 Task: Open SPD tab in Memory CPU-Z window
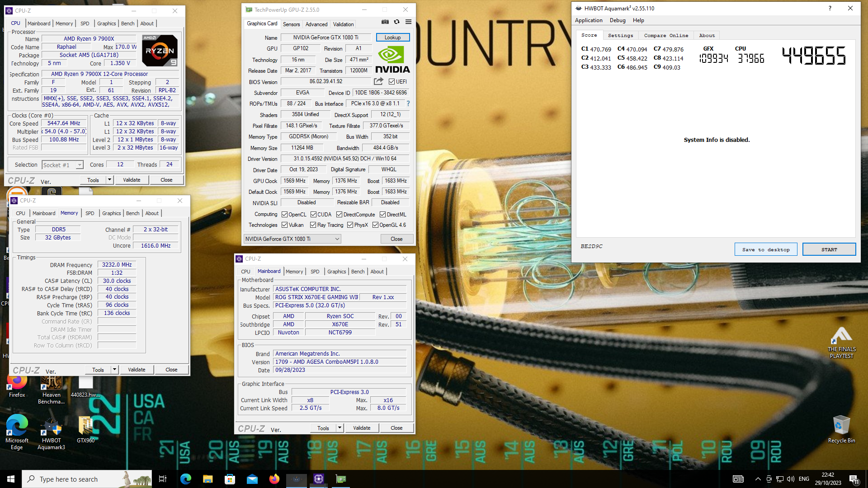point(90,213)
